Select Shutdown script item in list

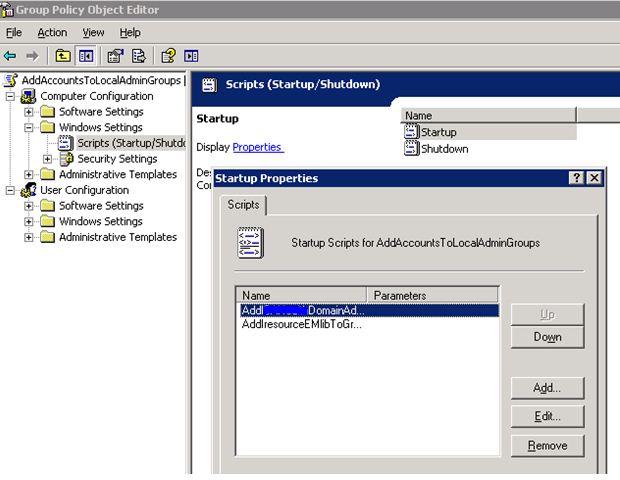click(443, 149)
